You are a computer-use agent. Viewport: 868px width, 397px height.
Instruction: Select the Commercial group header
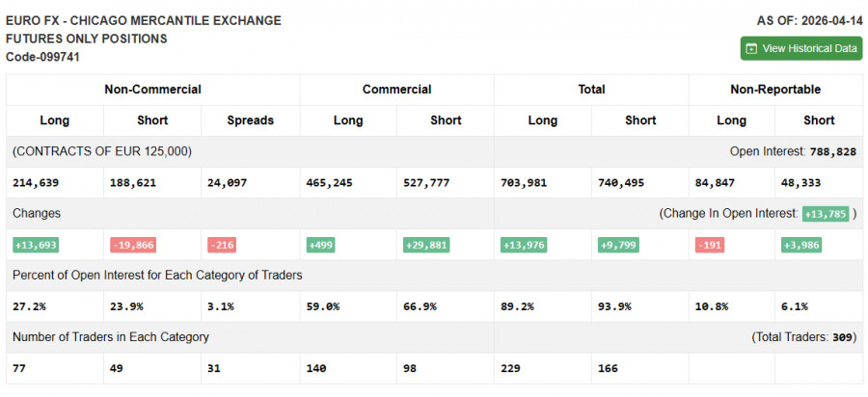pos(396,90)
